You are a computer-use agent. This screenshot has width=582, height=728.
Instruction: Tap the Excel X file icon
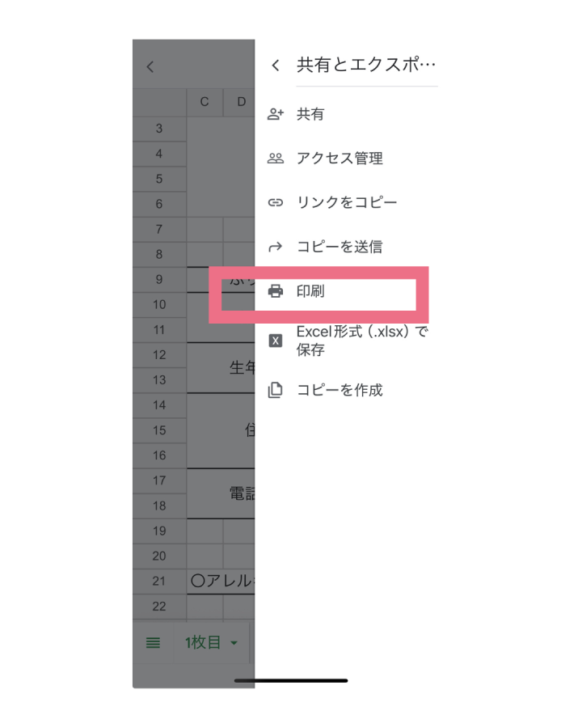click(x=276, y=341)
